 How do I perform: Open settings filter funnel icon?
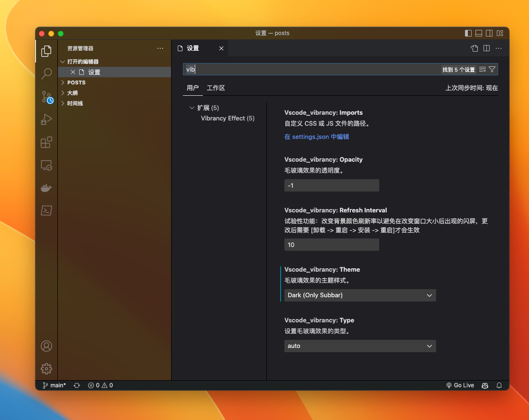pyautogui.click(x=492, y=69)
